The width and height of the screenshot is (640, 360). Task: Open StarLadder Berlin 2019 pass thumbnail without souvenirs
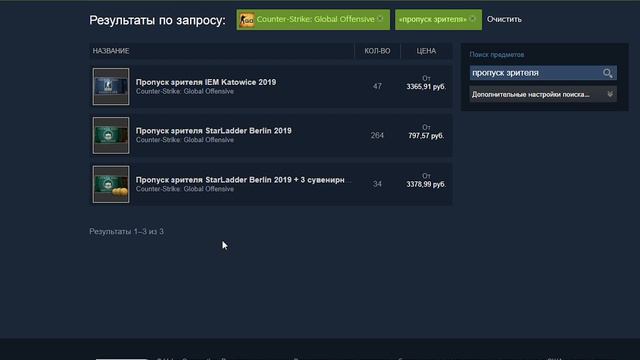[x=111, y=136]
